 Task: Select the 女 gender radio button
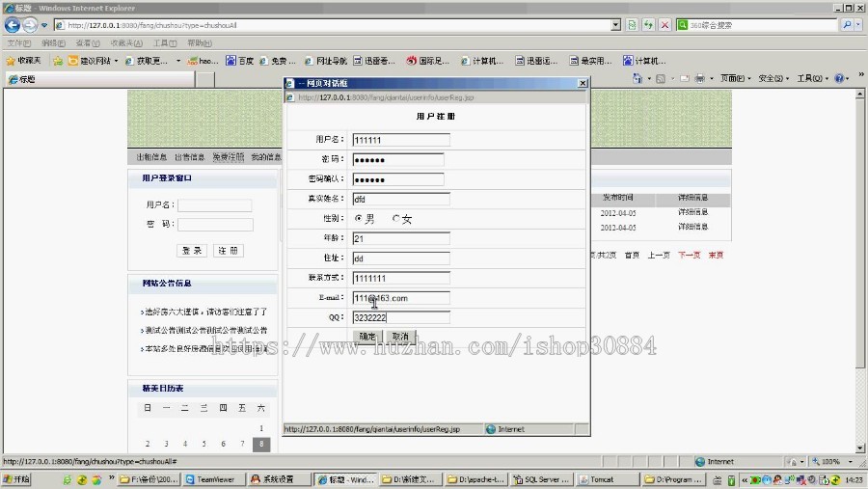click(395, 219)
